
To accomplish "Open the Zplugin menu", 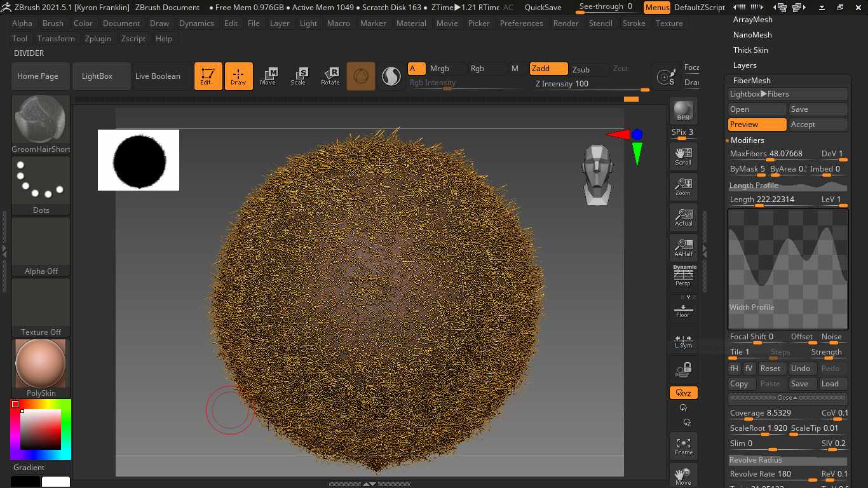I will click(98, 39).
